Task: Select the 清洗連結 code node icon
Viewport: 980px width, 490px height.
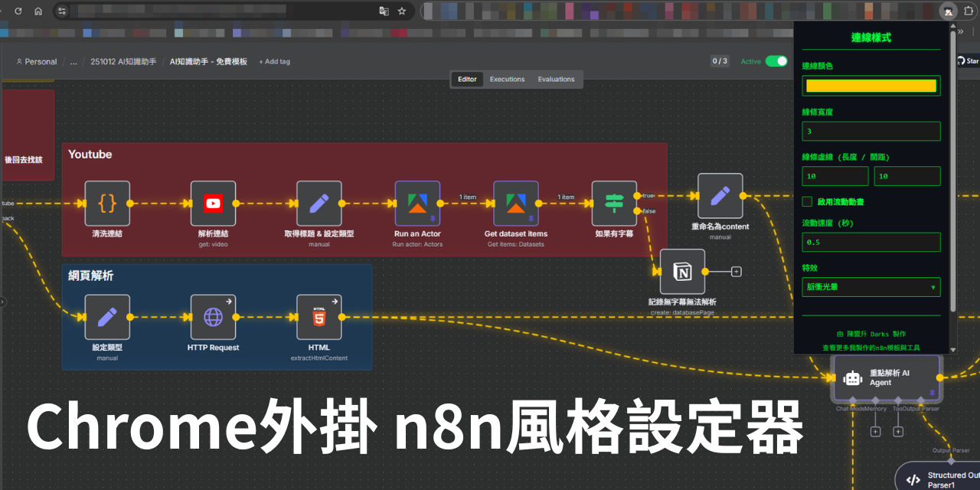Action: pyautogui.click(x=106, y=203)
